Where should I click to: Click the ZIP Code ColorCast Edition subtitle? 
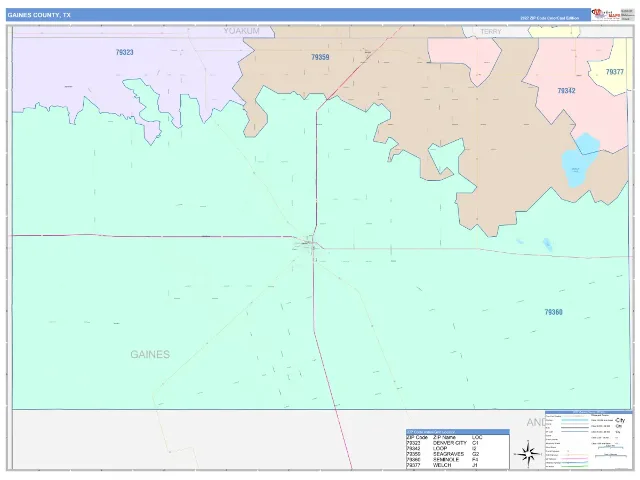[549, 18]
